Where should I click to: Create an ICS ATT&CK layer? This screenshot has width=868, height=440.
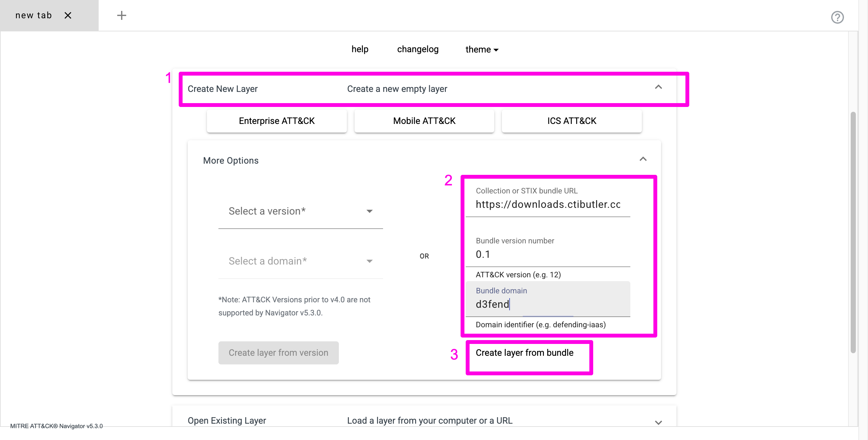point(571,121)
